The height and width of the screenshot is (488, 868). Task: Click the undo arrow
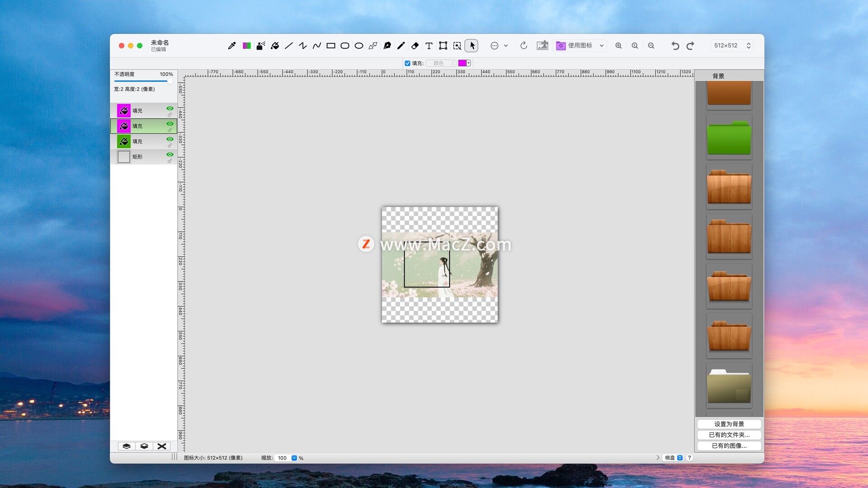pos(675,46)
